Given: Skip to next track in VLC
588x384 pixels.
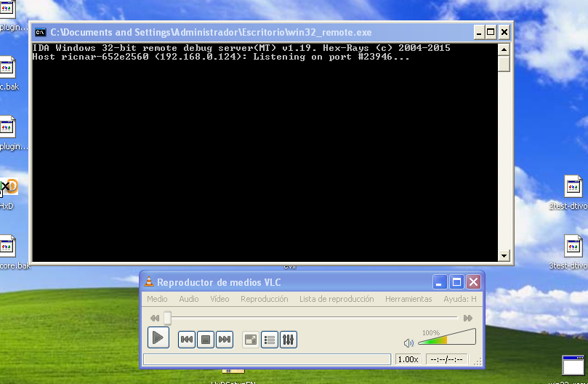Looking at the screenshot, I should click(x=225, y=339).
